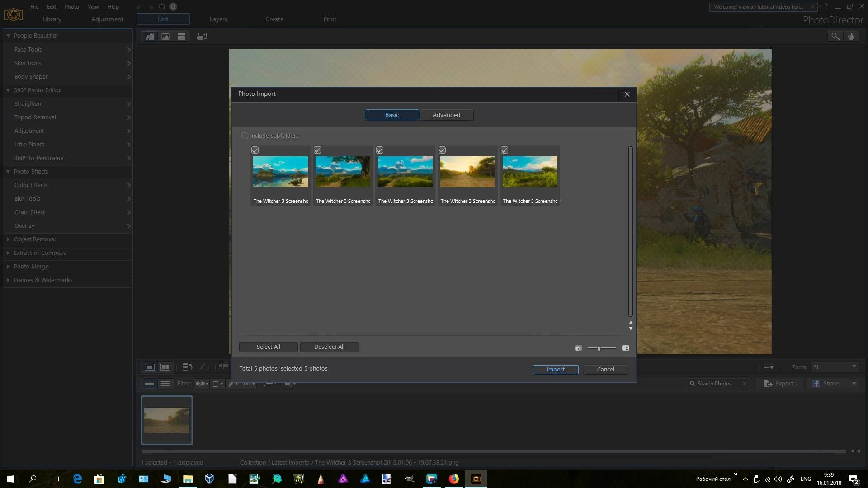The height and width of the screenshot is (488, 868).
Task: Open the Library module tab
Action: click(x=52, y=19)
